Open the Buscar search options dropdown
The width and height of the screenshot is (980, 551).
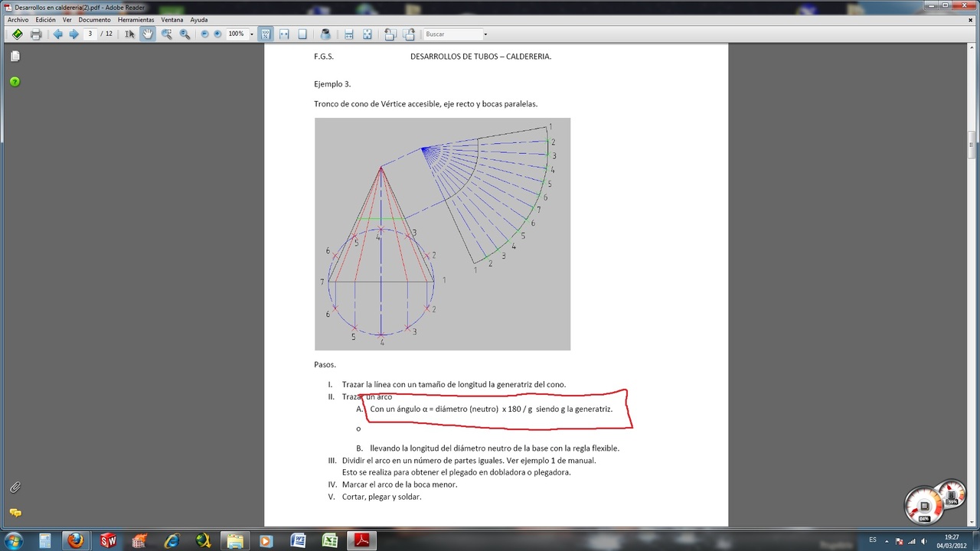coord(485,34)
